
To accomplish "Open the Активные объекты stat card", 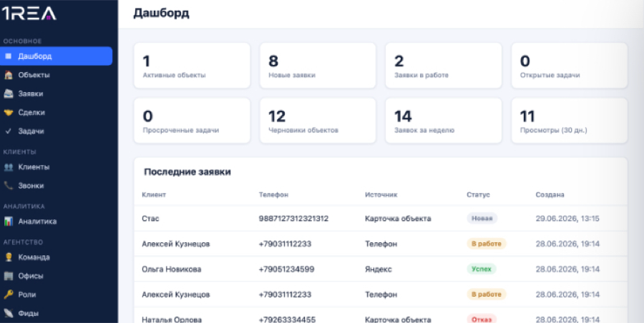I will [192, 66].
